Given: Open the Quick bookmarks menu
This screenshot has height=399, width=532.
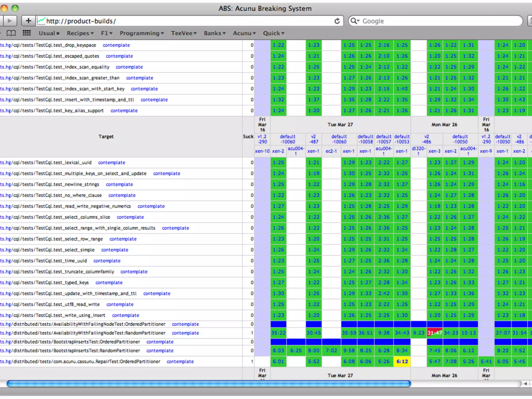Looking at the screenshot, I should point(274,33).
